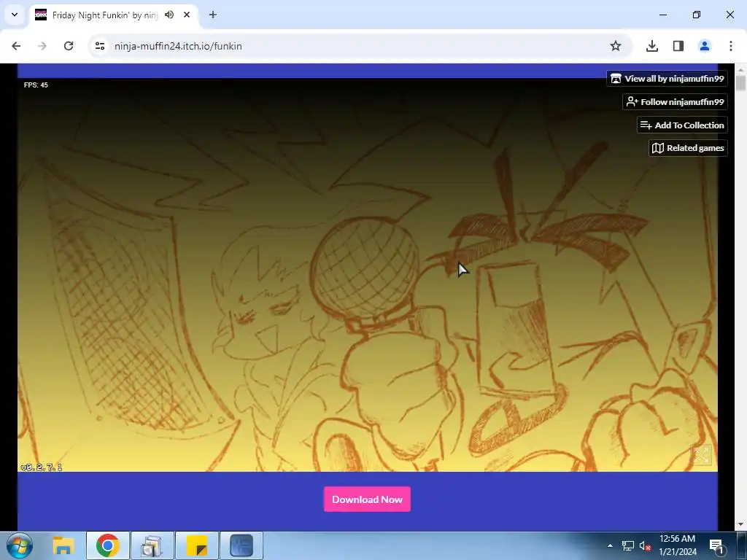Open the Windows Start orb

[x=20, y=545]
